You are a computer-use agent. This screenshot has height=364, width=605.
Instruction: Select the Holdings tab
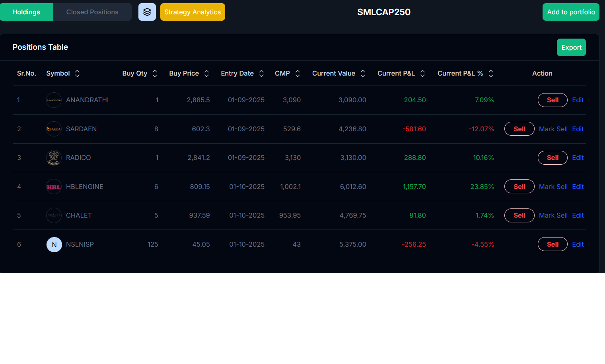point(26,12)
